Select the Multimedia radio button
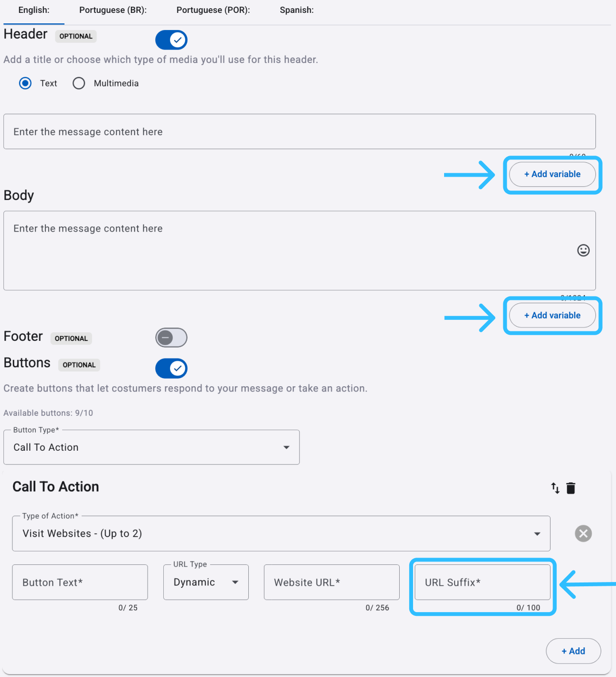 pos(79,84)
